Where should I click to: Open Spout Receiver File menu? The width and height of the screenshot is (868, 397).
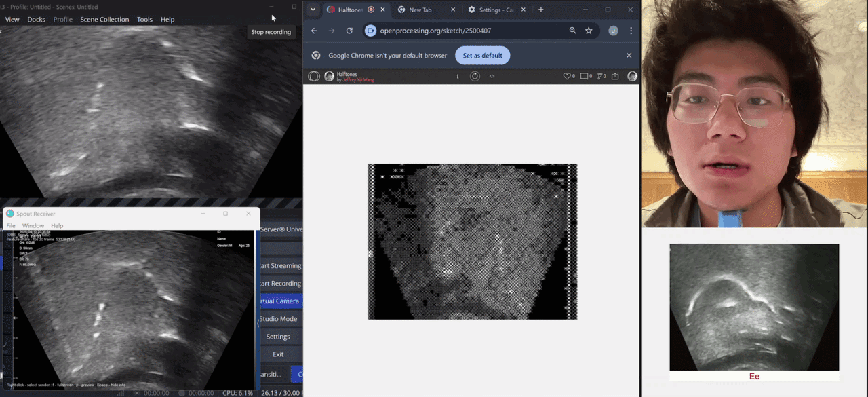pyautogui.click(x=11, y=225)
